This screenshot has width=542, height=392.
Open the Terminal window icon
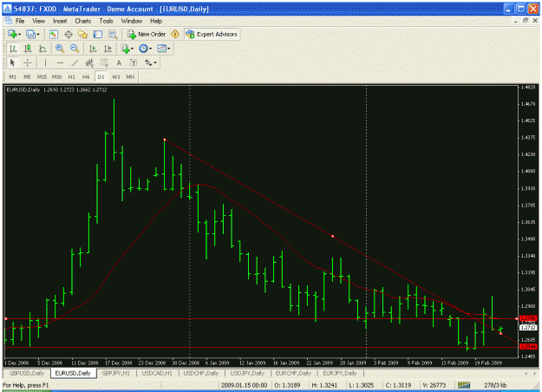98,34
